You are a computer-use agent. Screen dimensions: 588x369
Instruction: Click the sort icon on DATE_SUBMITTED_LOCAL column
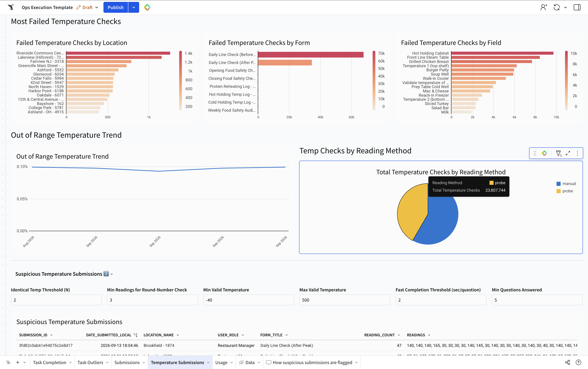pos(136,335)
